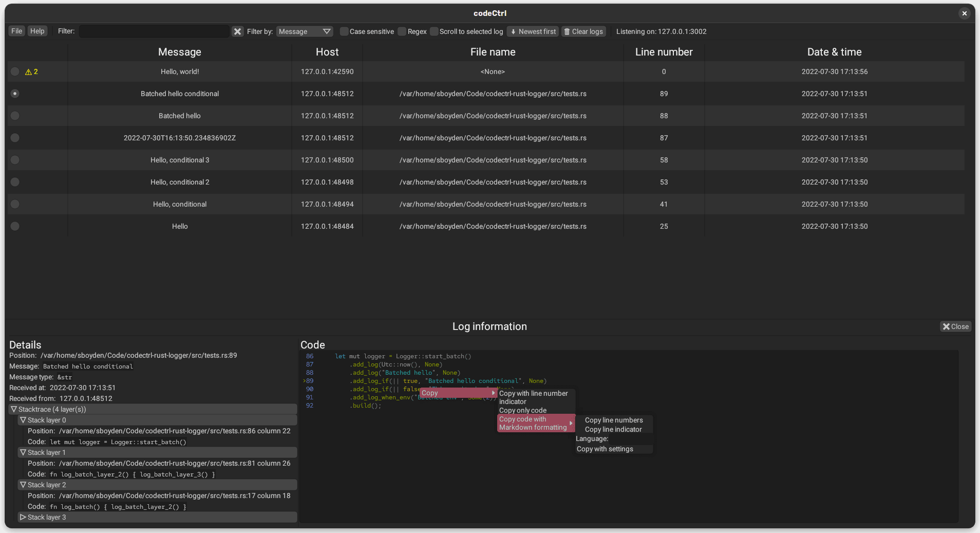
Task: Open the Filter by dropdown showing Message
Action: [304, 31]
